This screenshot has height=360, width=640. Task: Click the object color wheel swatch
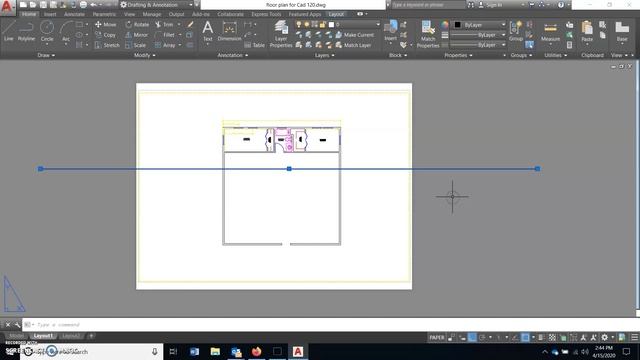coord(445,25)
